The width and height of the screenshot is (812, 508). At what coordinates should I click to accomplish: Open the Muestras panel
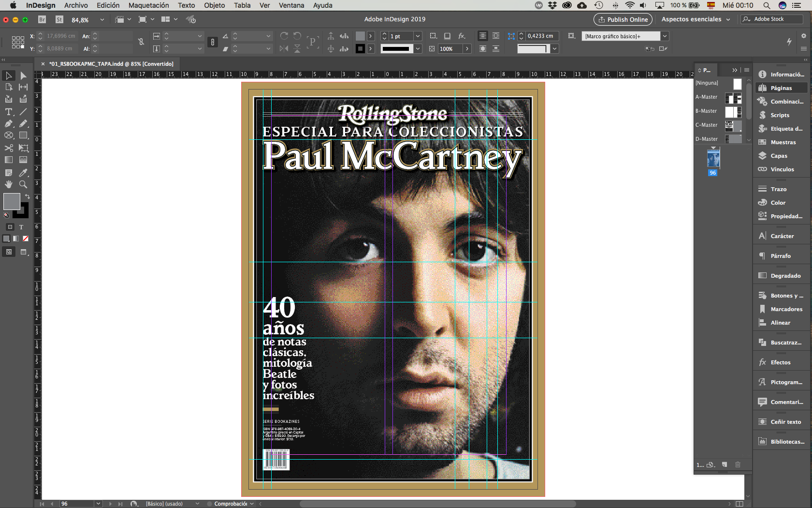[781, 142]
